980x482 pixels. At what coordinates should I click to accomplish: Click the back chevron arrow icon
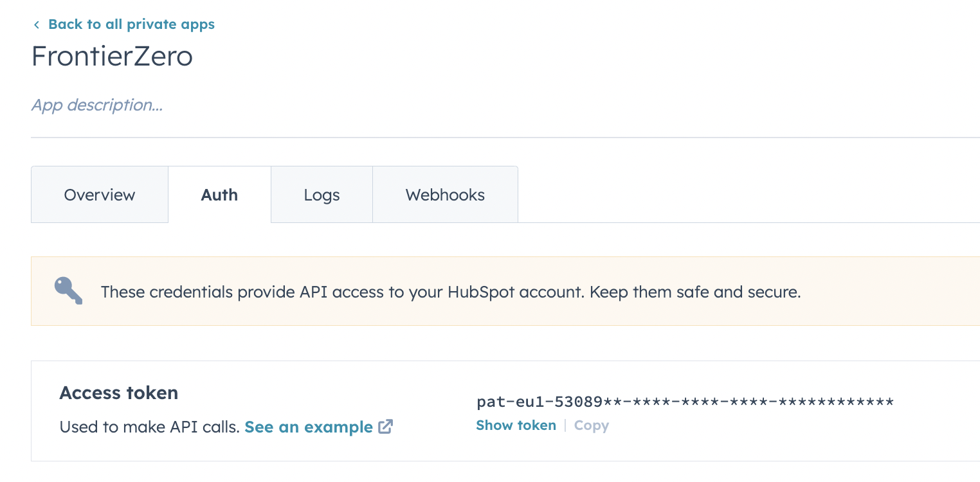pyautogui.click(x=37, y=25)
